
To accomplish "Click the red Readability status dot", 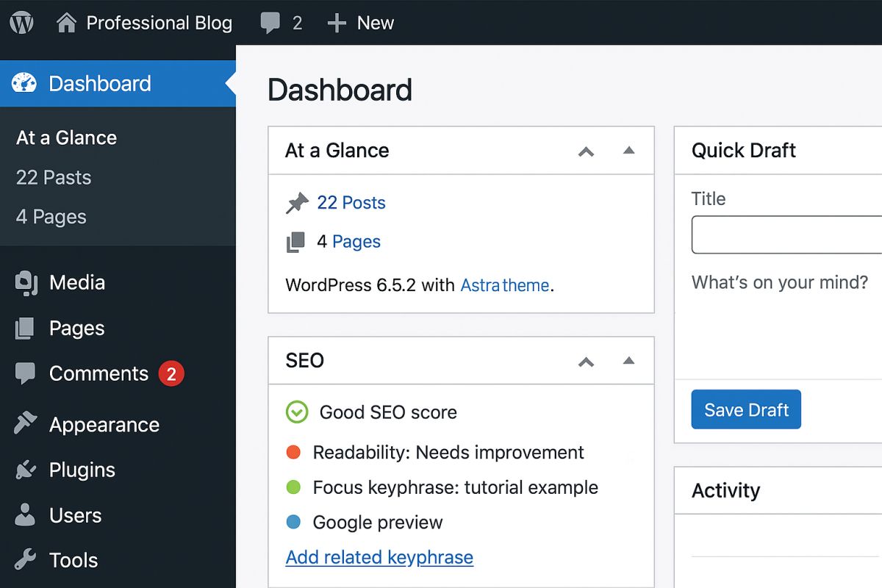I will 293,452.
